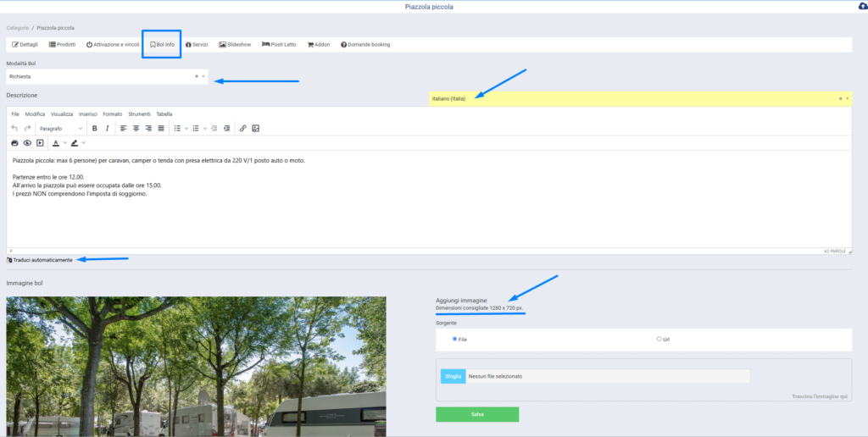This screenshot has height=437, width=868.
Task: Click the insert link icon
Action: click(242, 129)
